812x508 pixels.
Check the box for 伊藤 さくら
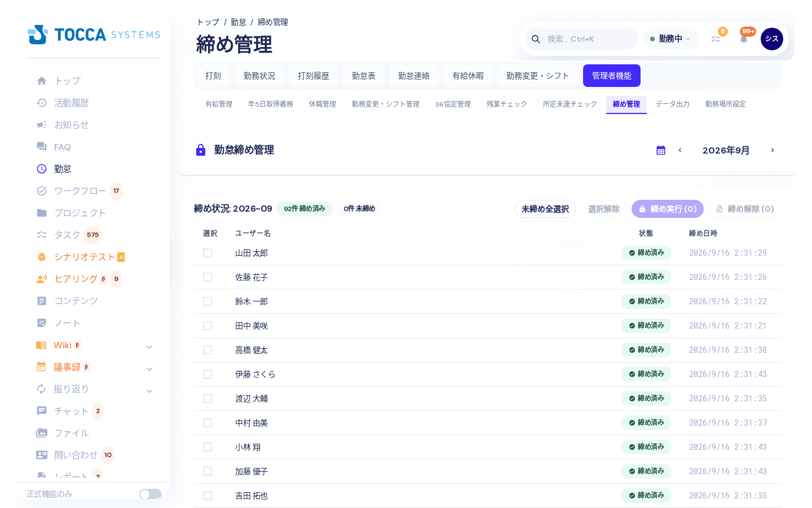(x=208, y=374)
